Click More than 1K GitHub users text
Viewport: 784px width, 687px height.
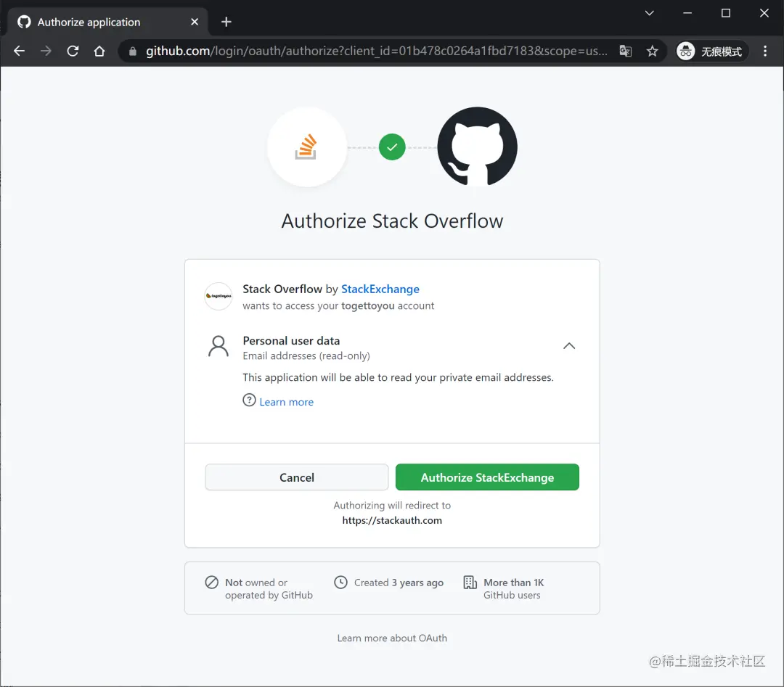pos(513,588)
